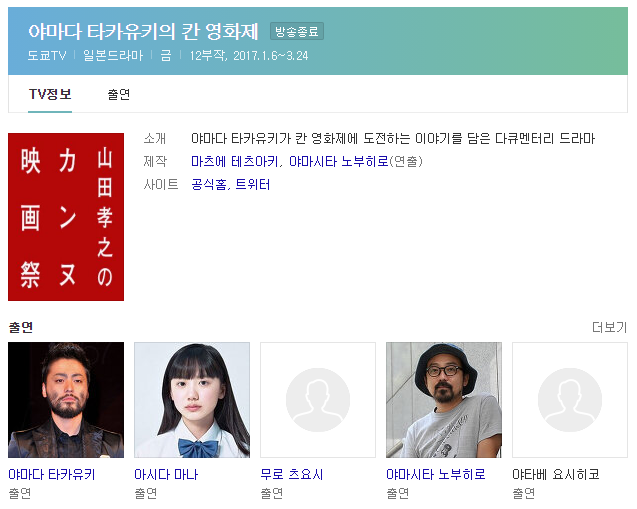Open cast name link 야마시타 노부히로 under photo

436,474
